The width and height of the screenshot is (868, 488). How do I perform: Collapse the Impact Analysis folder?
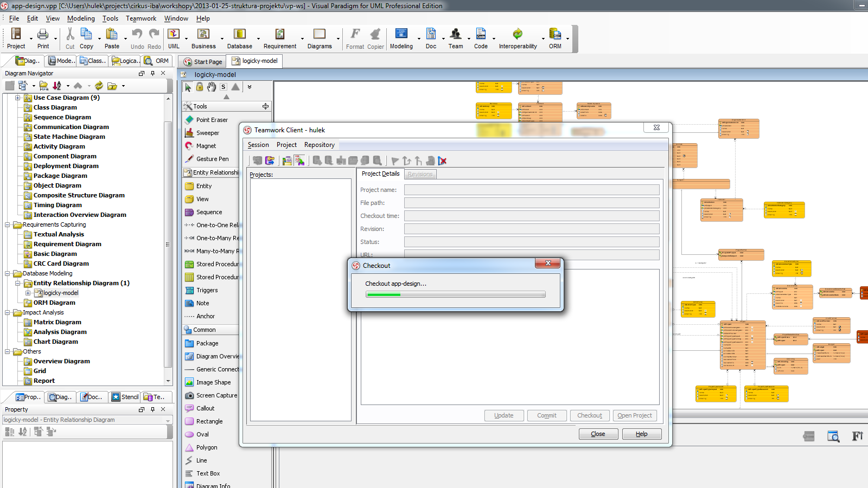tap(7, 312)
